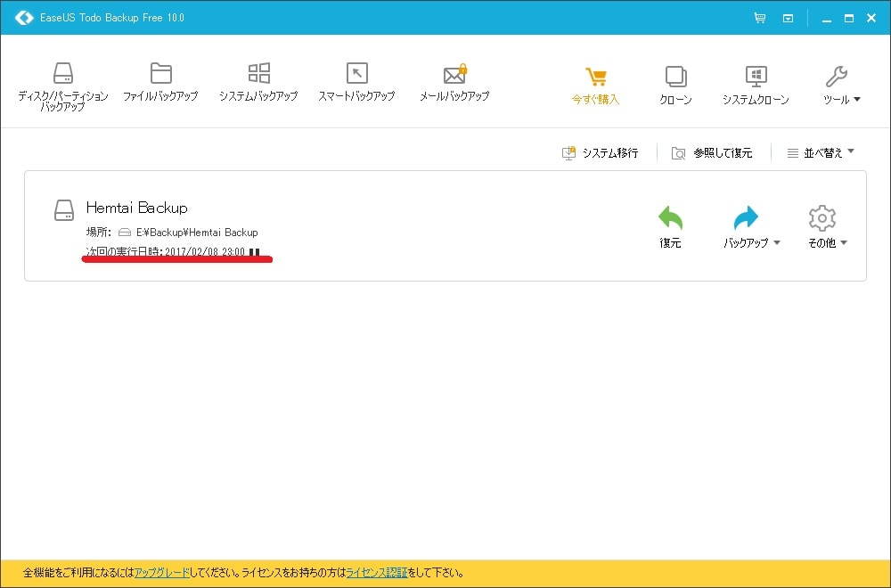Click the Hemtai Backup disk icon

point(64,209)
